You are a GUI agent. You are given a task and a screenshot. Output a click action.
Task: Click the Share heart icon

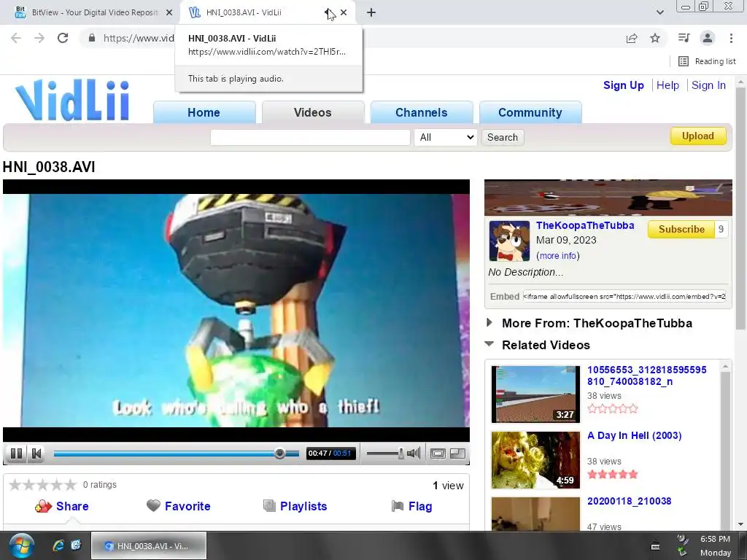pyautogui.click(x=43, y=506)
